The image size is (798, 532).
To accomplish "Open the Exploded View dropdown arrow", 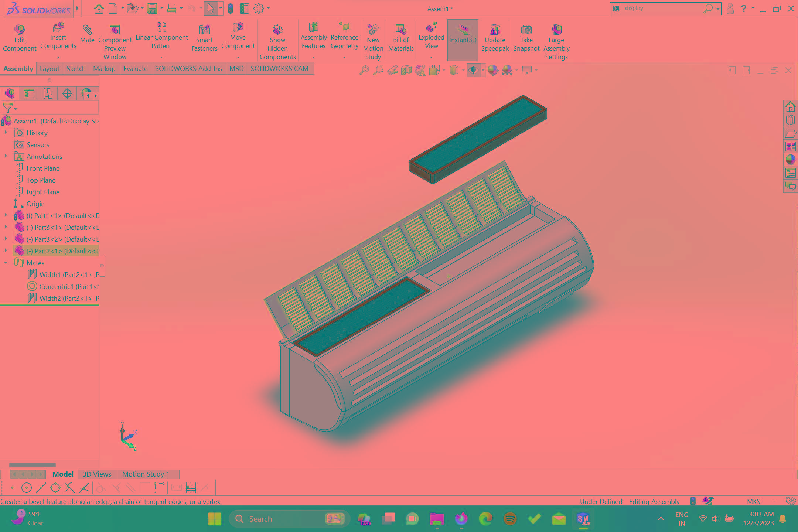I will tap(431, 57).
